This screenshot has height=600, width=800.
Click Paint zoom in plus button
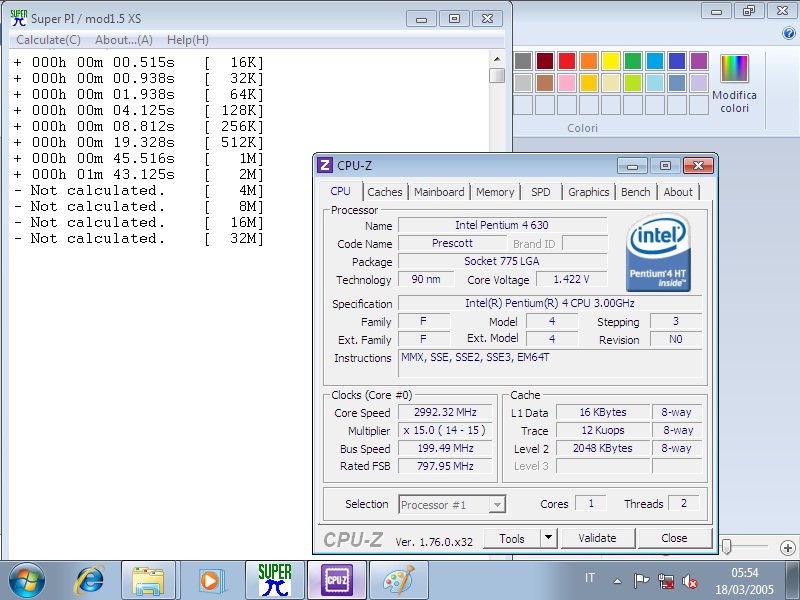(788, 547)
